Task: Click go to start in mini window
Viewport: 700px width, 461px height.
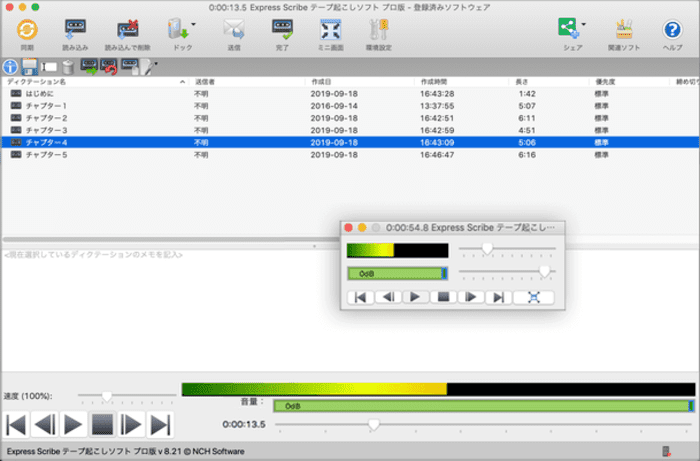Action: coord(360,297)
